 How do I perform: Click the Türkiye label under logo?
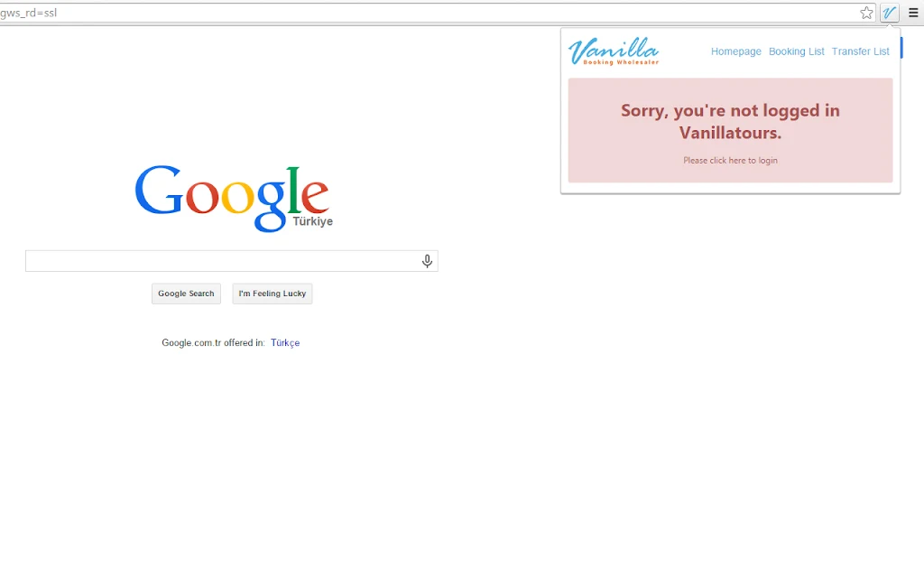[313, 221]
